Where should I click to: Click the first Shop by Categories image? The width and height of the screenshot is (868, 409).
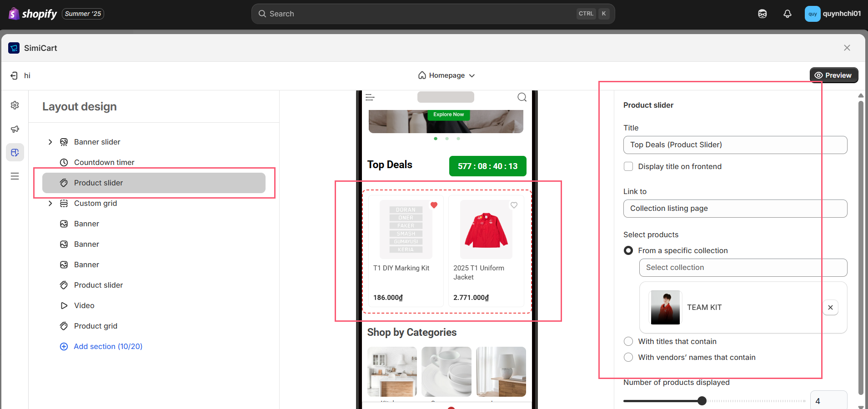point(392,372)
